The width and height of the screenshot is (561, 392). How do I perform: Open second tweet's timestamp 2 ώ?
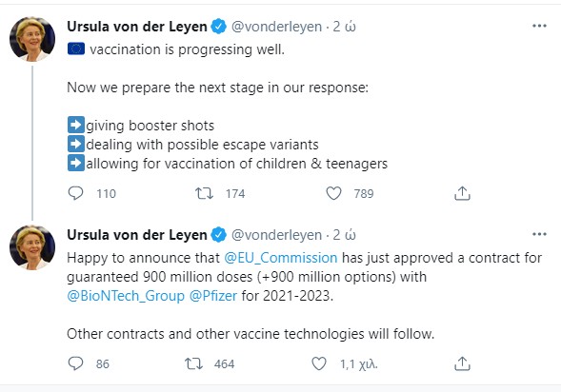tap(344, 235)
